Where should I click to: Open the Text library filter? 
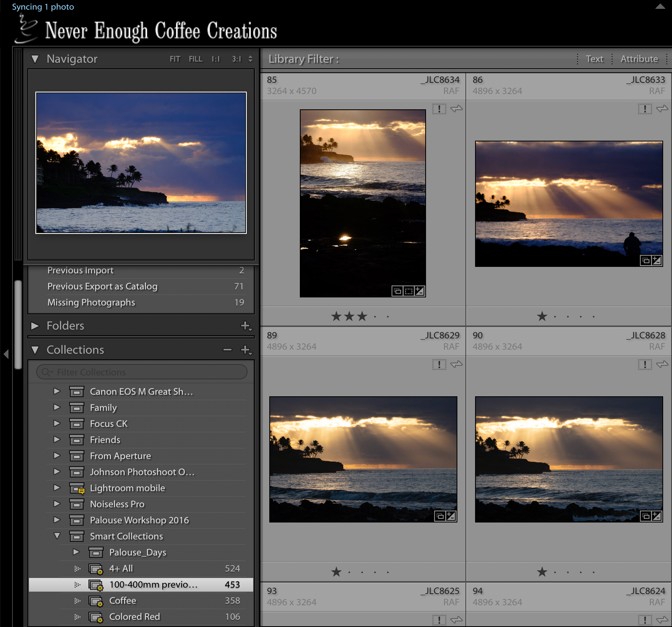(x=594, y=59)
